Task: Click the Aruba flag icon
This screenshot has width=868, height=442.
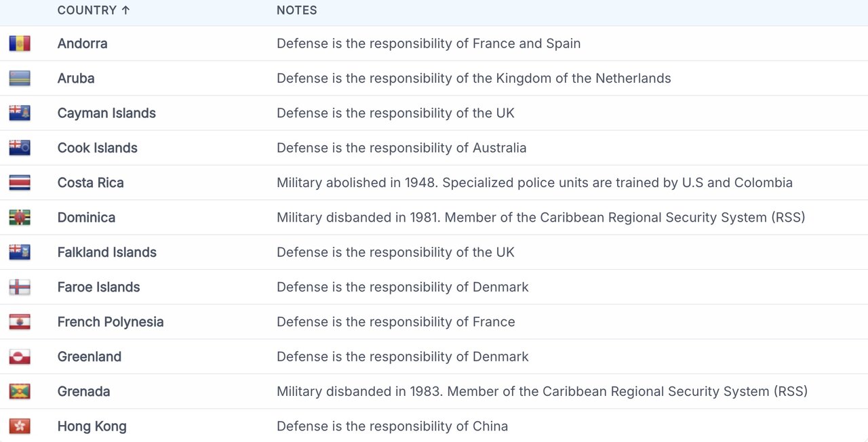Action: click(x=20, y=79)
